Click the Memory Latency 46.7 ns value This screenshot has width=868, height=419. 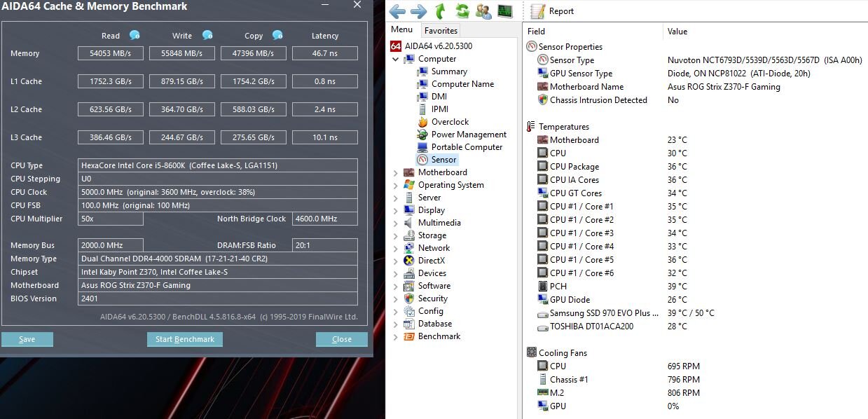(x=325, y=53)
